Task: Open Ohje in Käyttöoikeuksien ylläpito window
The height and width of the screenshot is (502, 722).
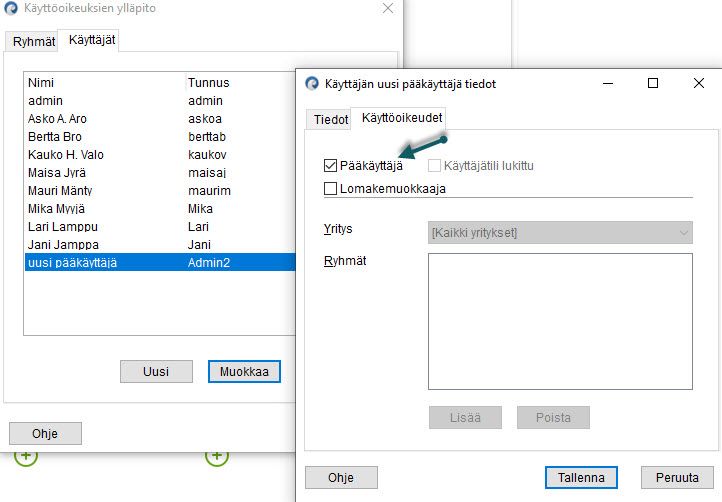Action: pos(45,433)
